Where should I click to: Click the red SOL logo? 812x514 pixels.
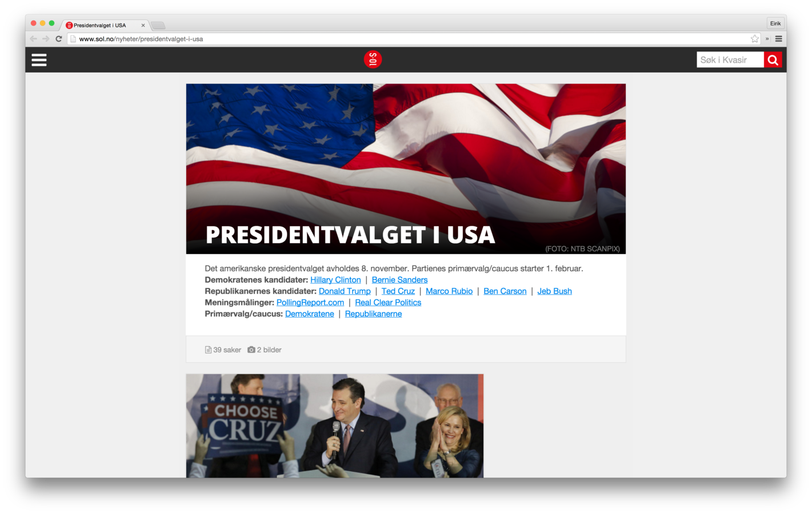(373, 59)
